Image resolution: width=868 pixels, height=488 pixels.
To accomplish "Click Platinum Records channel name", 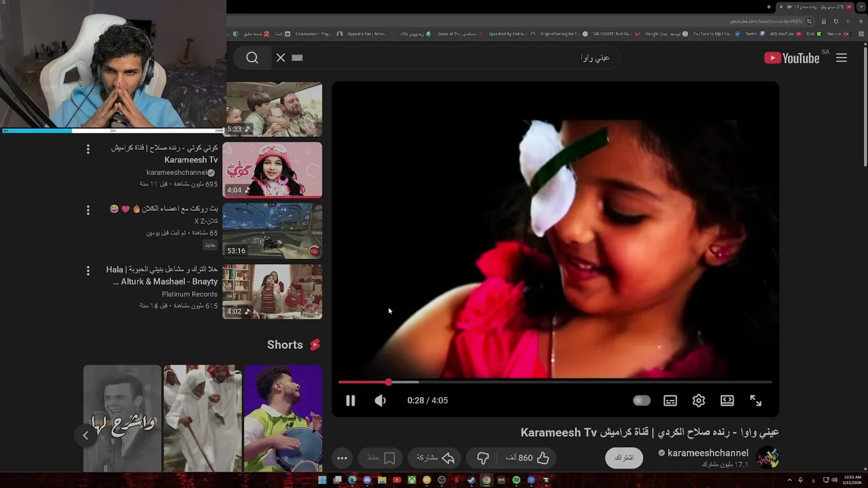I will point(190,294).
